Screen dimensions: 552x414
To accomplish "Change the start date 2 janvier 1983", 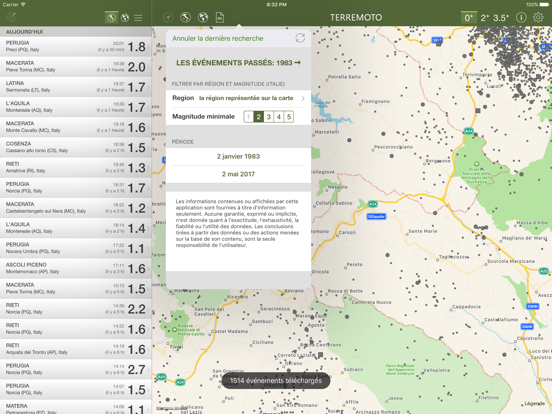I will pyautogui.click(x=238, y=156).
